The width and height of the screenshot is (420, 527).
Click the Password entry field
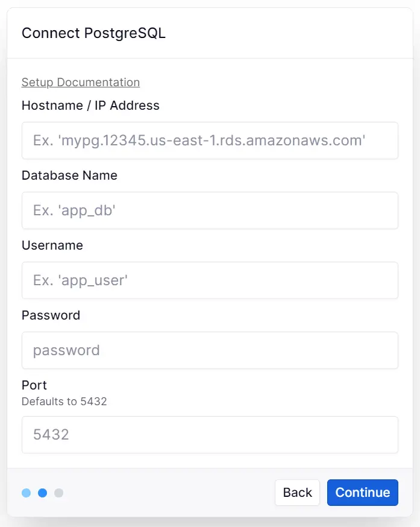click(210, 350)
